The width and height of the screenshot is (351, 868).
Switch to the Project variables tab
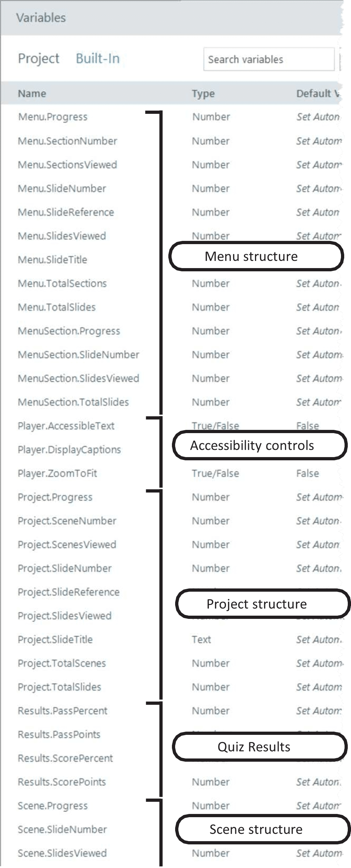point(39,59)
